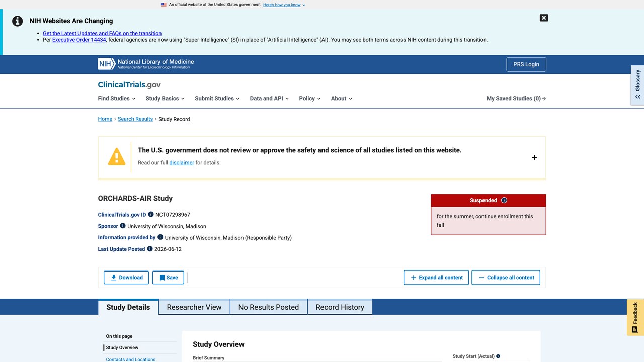Save this study with the Save button

168,278
